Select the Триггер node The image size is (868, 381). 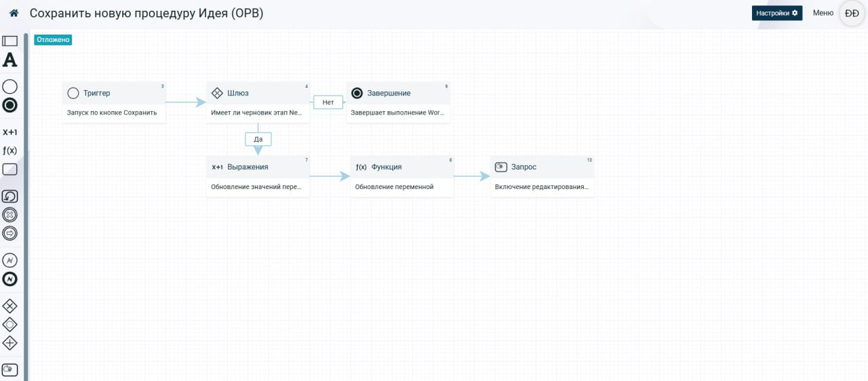[x=114, y=102]
